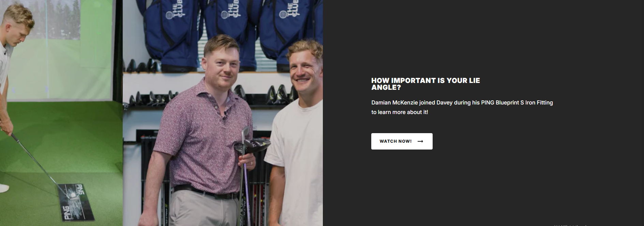
Task: Select the 'How Important Is Your Lie Angle?' heading
Action: [425, 84]
